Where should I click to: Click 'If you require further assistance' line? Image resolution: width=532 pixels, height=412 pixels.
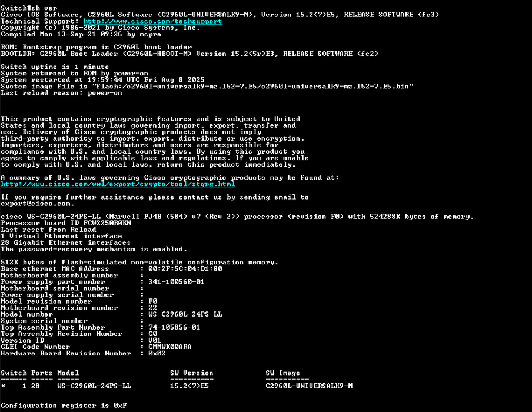point(155,197)
